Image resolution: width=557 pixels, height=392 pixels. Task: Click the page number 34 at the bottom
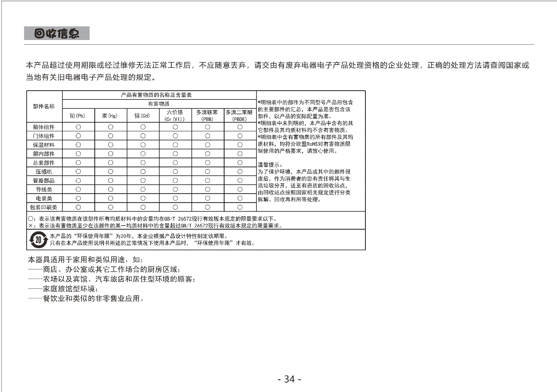(x=289, y=379)
